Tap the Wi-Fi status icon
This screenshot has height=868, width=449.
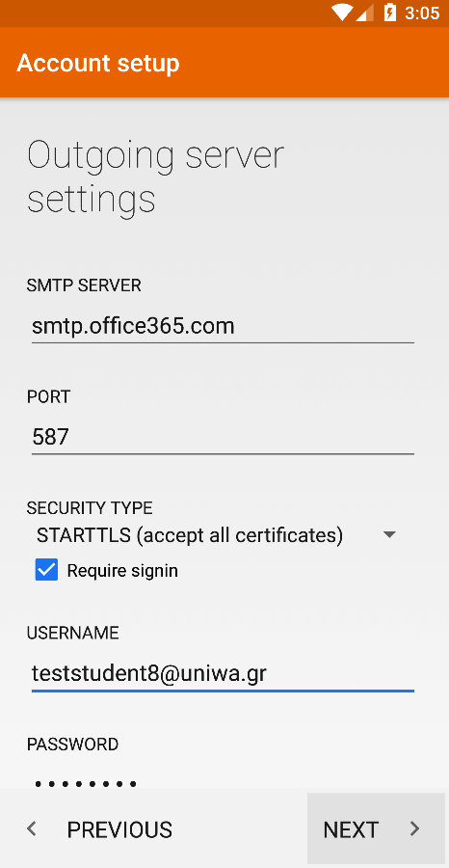tap(342, 13)
